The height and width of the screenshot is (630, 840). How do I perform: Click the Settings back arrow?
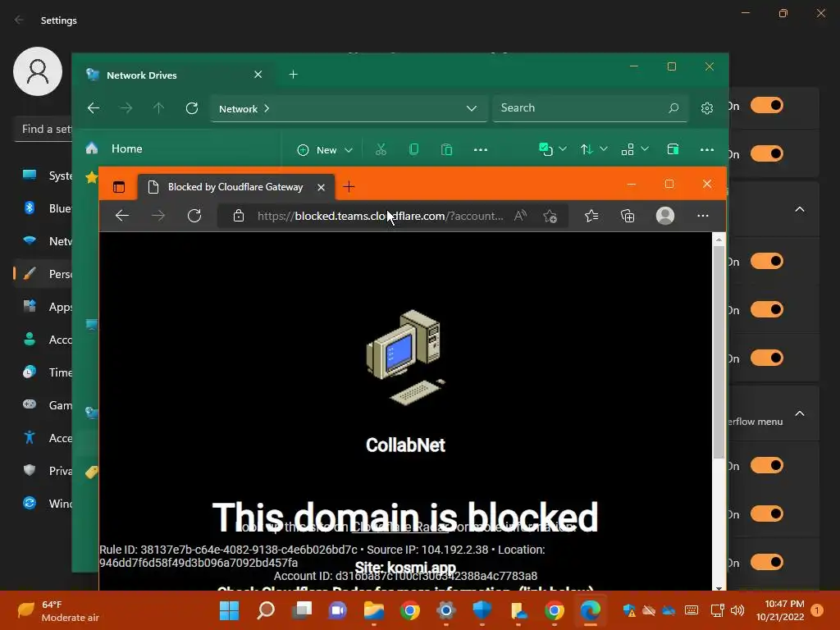click(x=19, y=20)
